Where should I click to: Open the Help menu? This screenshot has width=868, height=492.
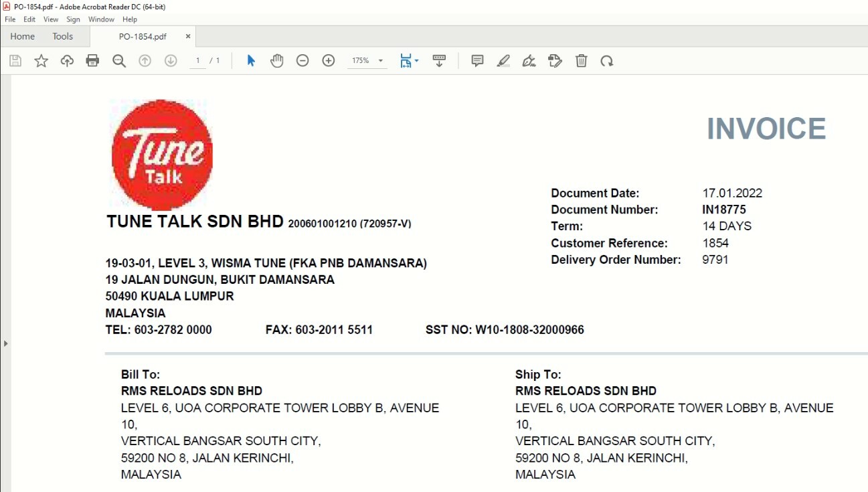130,19
